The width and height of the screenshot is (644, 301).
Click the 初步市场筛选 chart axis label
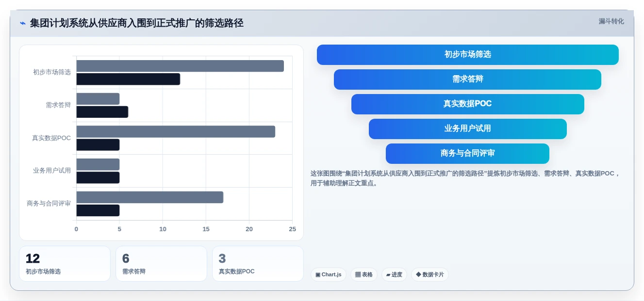pyautogui.click(x=52, y=72)
